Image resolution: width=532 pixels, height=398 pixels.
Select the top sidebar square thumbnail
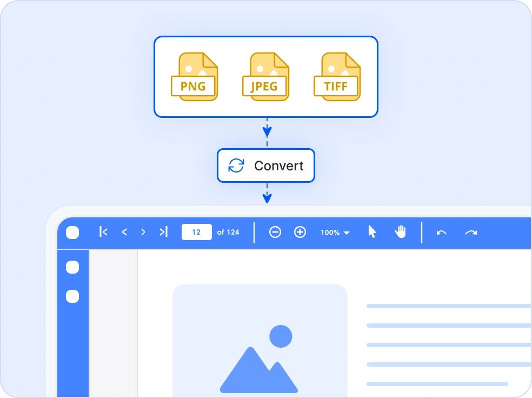(x=72, y=267)
